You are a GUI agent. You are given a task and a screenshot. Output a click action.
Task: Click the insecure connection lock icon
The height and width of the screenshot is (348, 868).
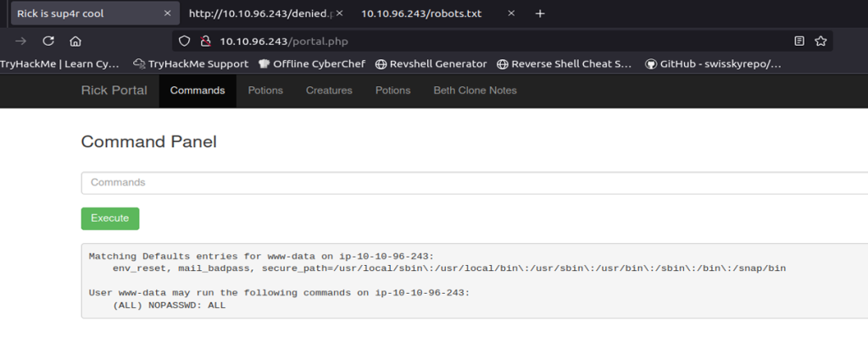coord(204,41)
